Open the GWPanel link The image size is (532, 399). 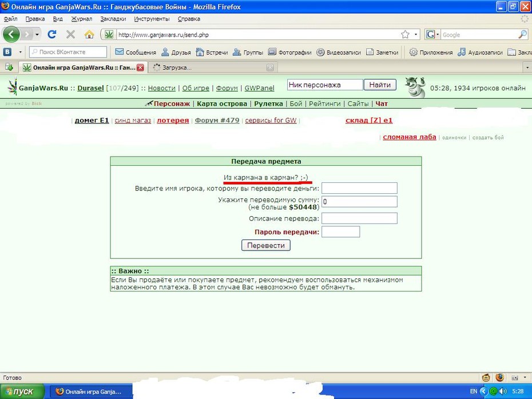259,88
